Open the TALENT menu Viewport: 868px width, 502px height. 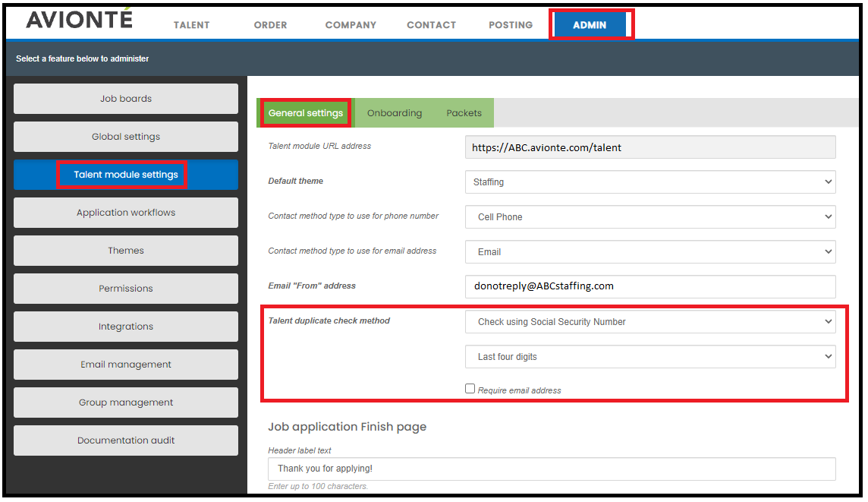pyautogui.click(x=191, y=25)
